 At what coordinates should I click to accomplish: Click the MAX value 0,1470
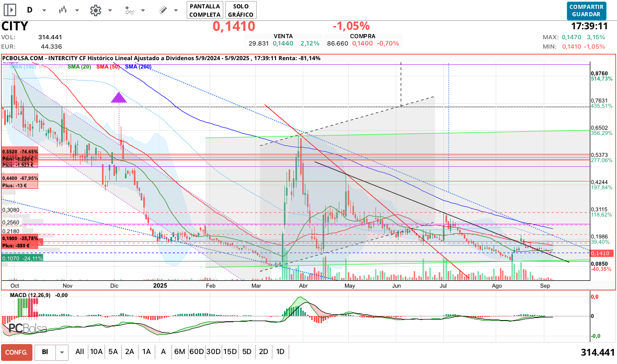[572, 37]
